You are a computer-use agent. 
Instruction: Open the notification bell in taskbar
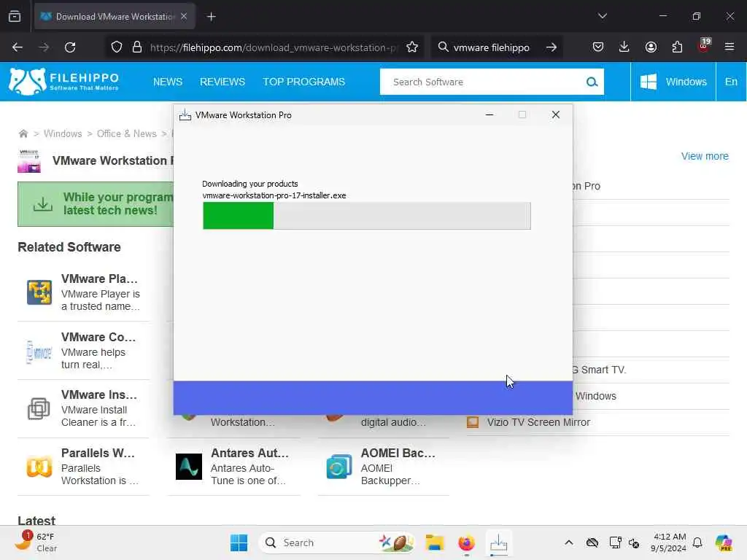click(x=697, y=542)
